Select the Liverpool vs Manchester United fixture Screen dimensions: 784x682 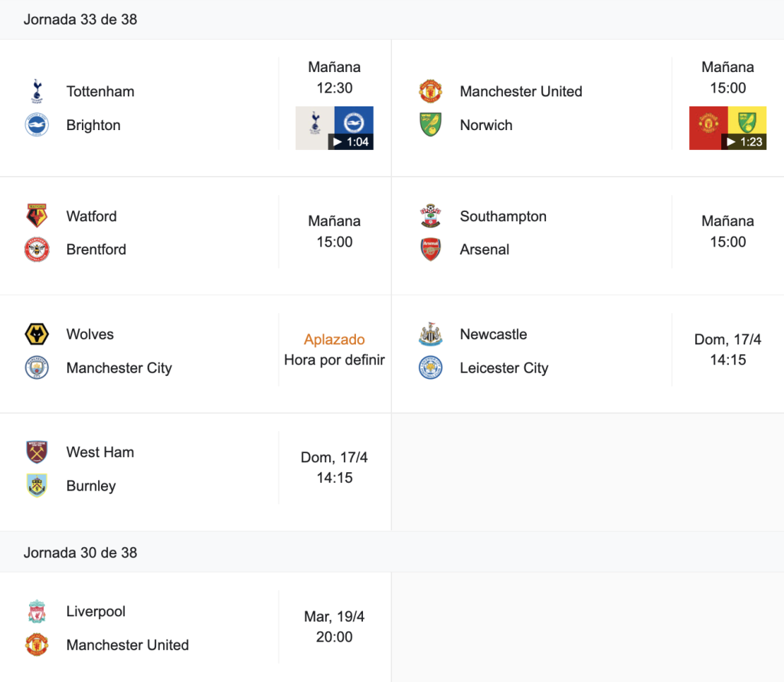[x=195, y=628]
